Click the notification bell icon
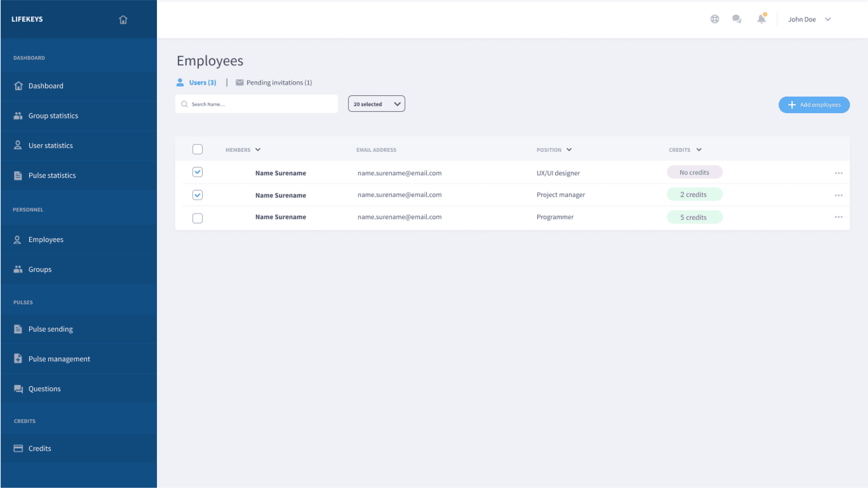The image size is (868, 488). 761,19
